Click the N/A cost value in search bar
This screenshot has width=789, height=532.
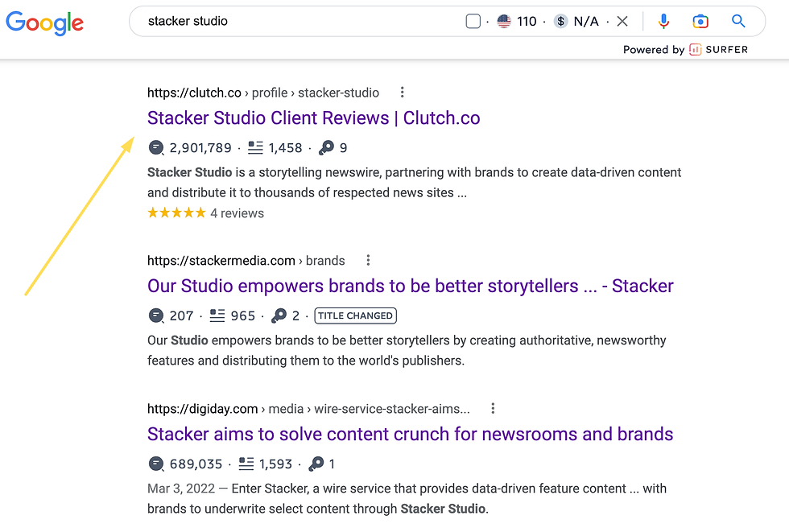click(586, 21)
